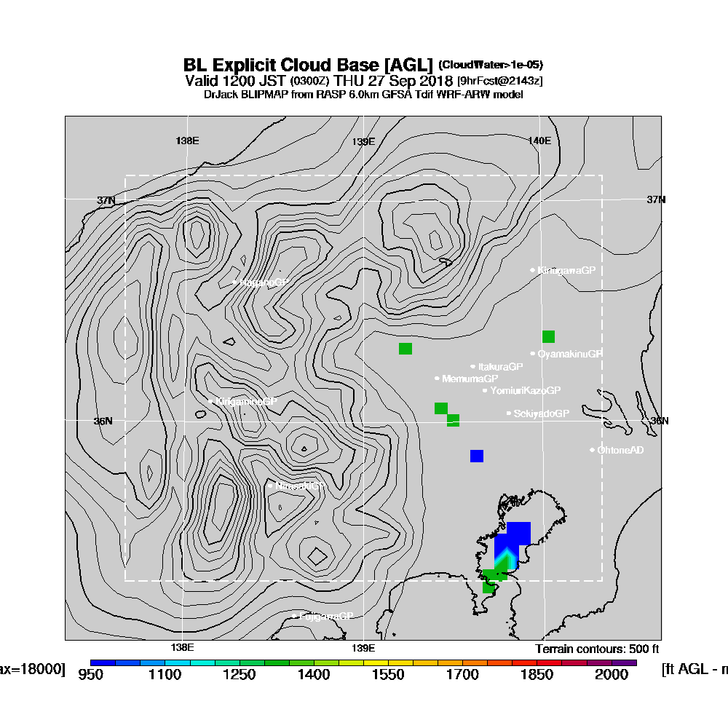Click the '1700' color scale value

(462, 675)
